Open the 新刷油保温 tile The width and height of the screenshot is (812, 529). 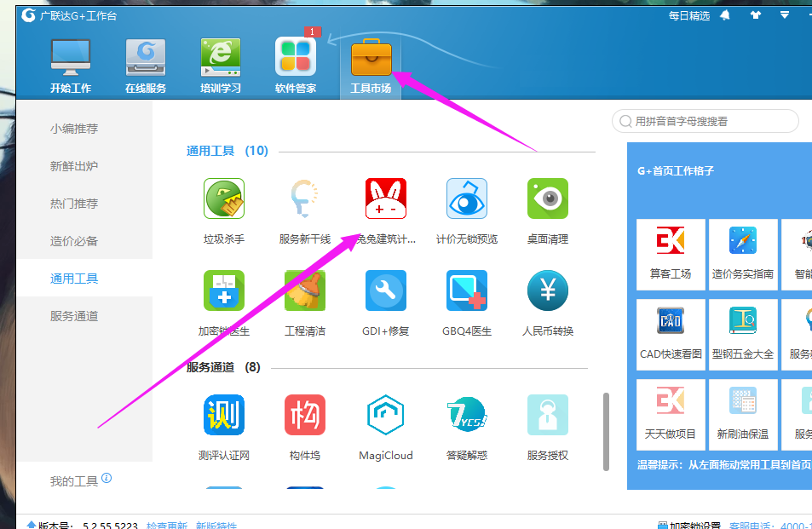(x=743, y=414)
